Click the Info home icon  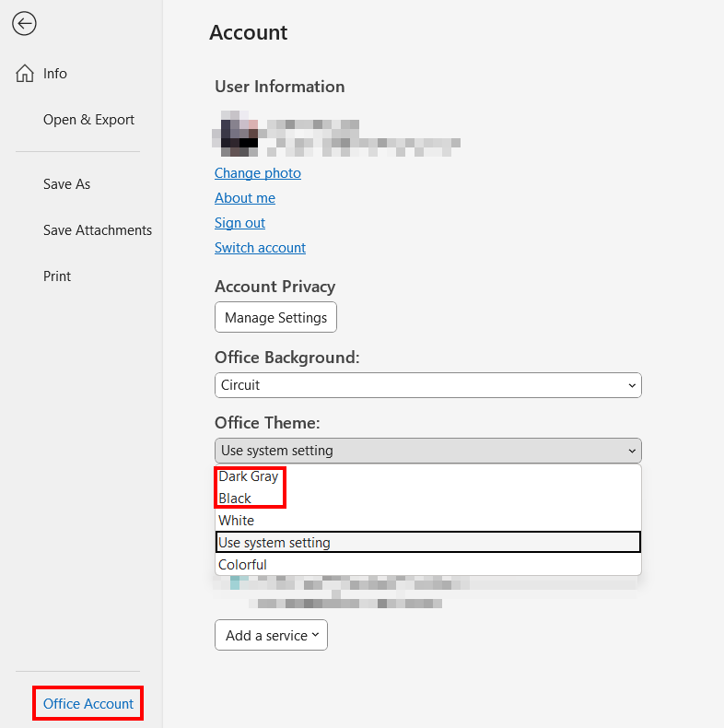coord(25,74)
